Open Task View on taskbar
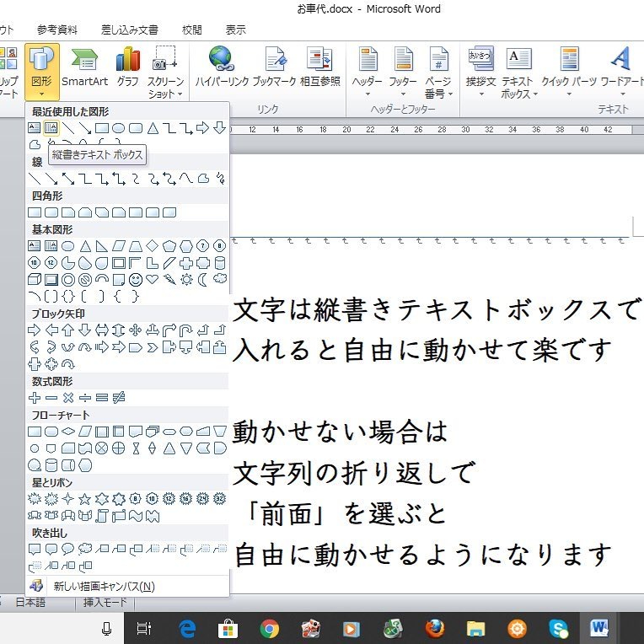 144,628
